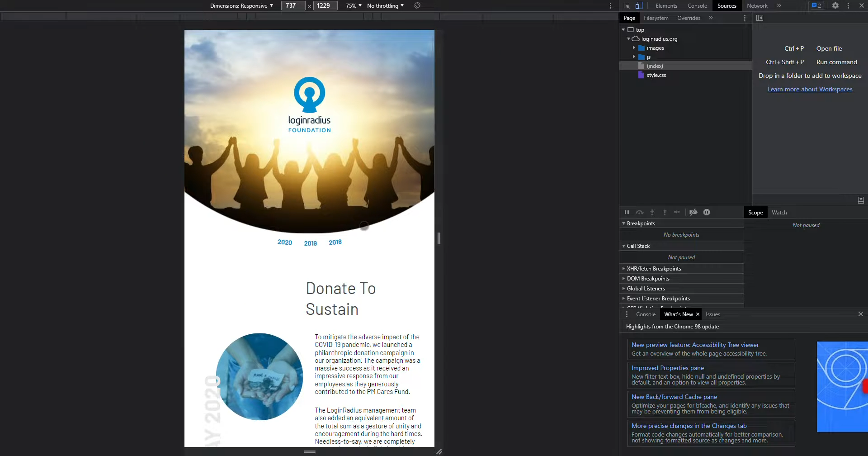Collapse the loginradius.org tree node
Viewport: 868px width, 456px height.
pyautogui.click(x=628, y=39)
